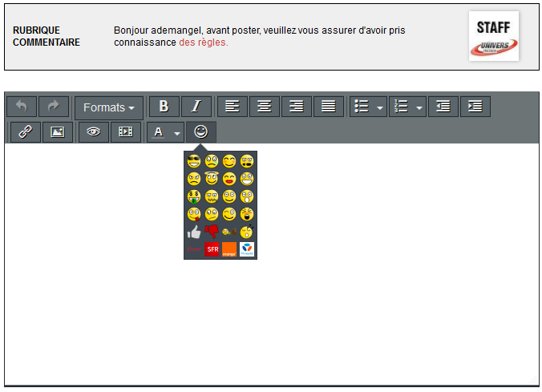Insert the mustache smiley
The height and width of the screenshot is (392, 542).
(x=247, y=161)
